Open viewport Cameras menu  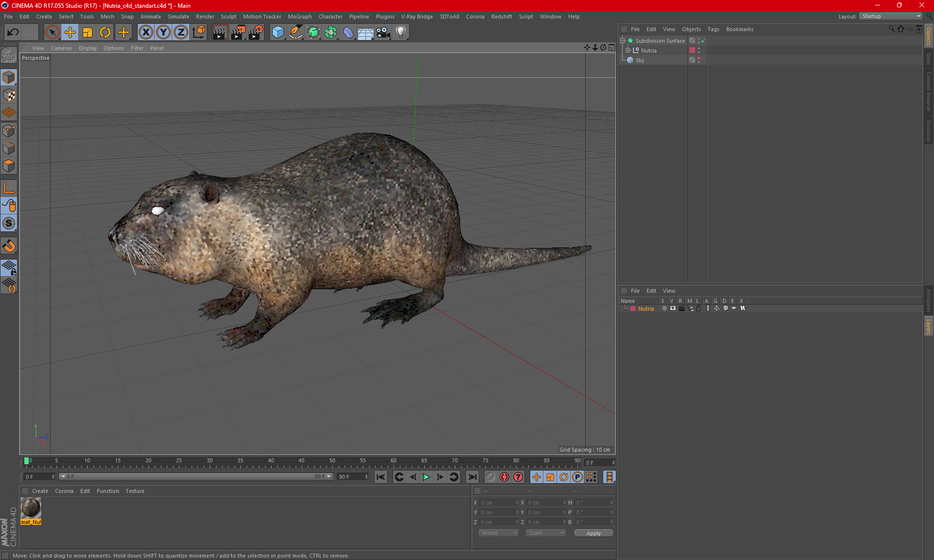pos(61,48)
